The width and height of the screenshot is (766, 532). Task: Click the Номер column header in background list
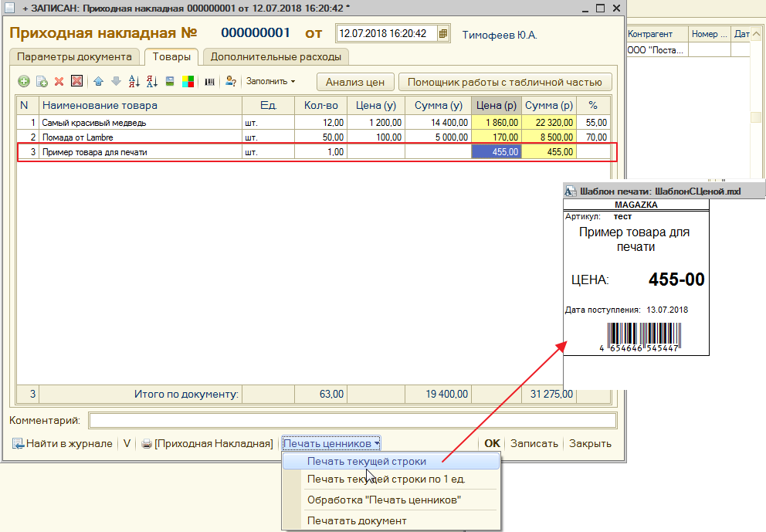click(x=710, y=34)
